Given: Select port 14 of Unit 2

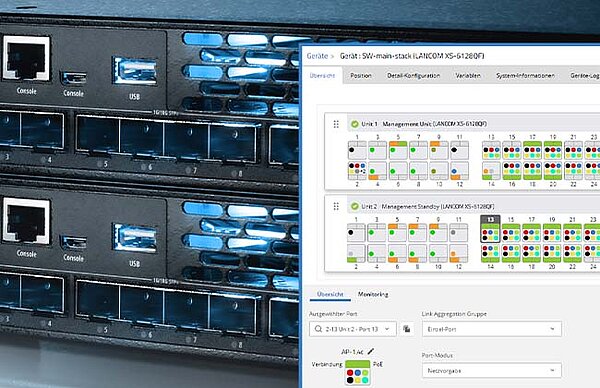Looking at the screenshot, I should click(490, 253).
